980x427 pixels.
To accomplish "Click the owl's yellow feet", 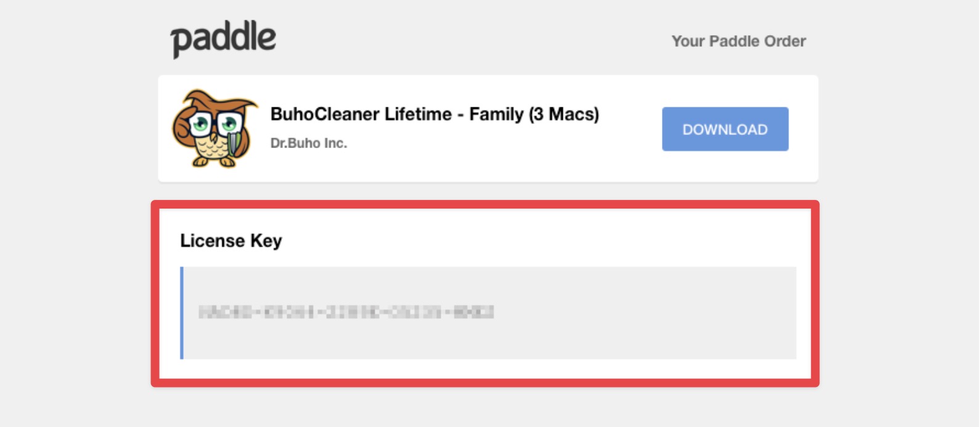I will click(214, 162).
